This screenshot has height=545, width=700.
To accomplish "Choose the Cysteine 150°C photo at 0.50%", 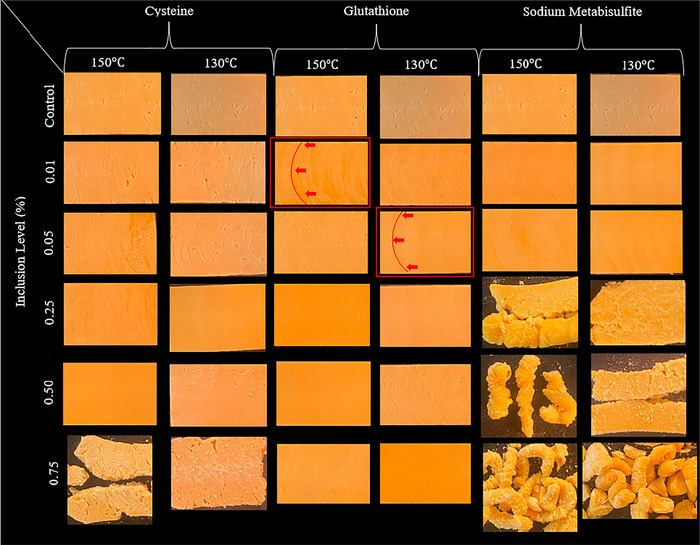I will tap(110, 394).
